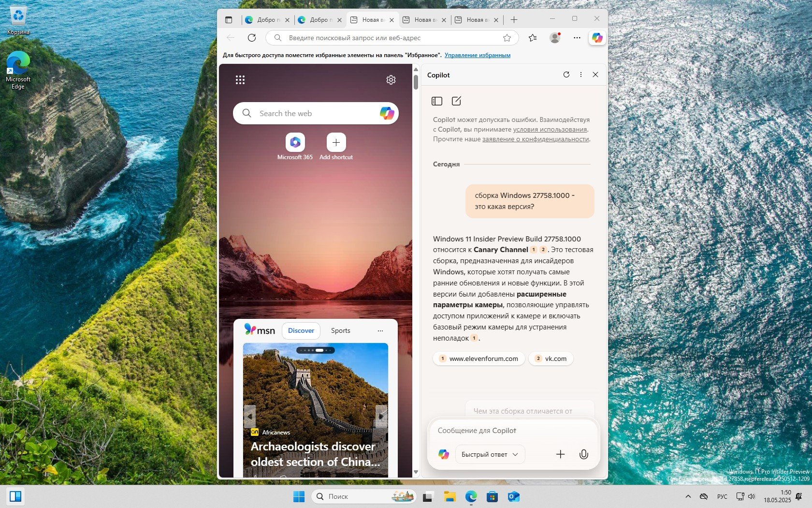Expand the hidden system tray icons
The width and height of the screenshot is (812, 508).
point(688,496)
